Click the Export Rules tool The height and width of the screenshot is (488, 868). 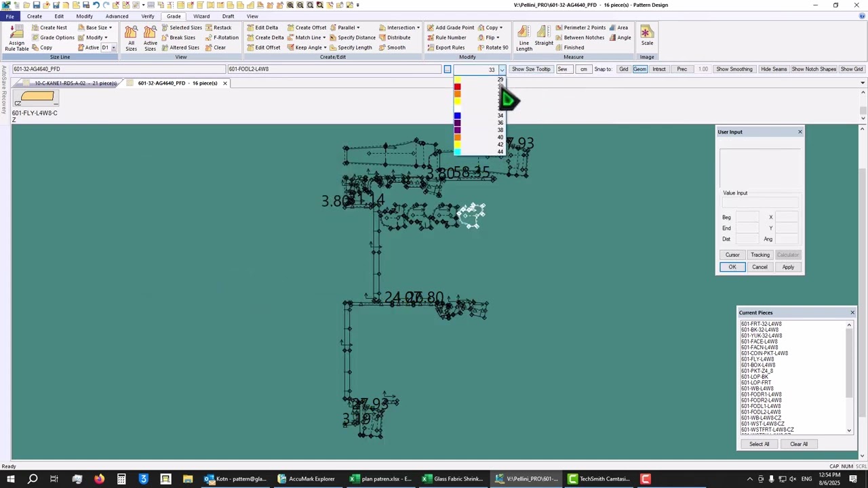pyautogui.click(x=446, y=47)
